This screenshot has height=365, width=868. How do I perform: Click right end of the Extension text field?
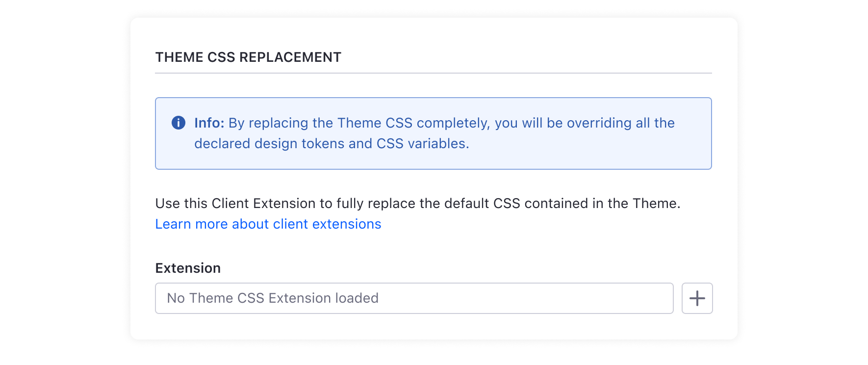pos(657,298)
